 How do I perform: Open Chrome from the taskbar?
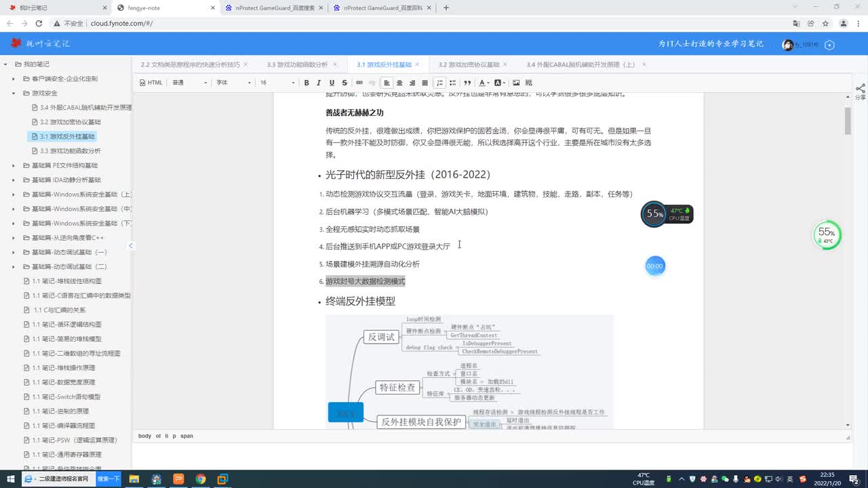201,479
